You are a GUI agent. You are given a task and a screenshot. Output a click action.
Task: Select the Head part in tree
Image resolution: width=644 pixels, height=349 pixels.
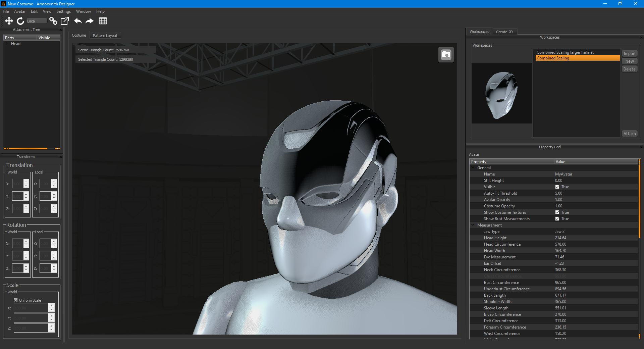click(x=16, y=44)
